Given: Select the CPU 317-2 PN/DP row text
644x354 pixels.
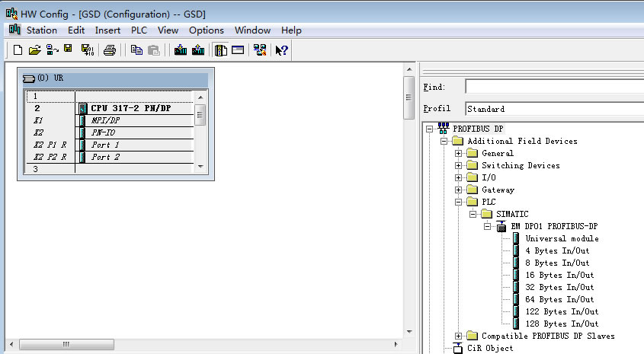Looking at the screenshot, I should click(x=130, y=108).
